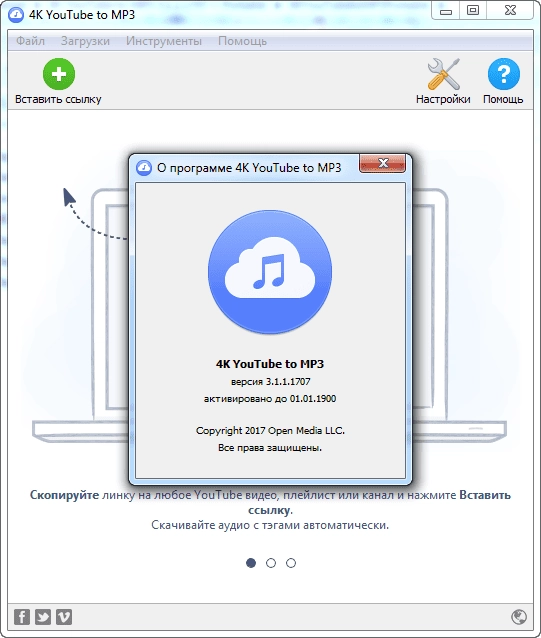Click the globe icon in bottom corner
The height and width of the screenshot is (638, 541).
pyautogui.click(x=519, y=617)
